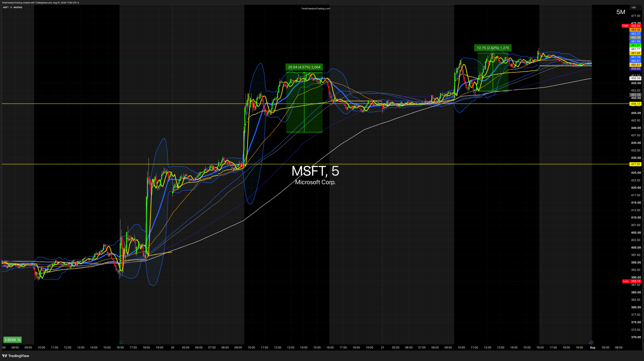
Task: Click the date label 30 on the time axis
Action: click(x=172, y=348)
